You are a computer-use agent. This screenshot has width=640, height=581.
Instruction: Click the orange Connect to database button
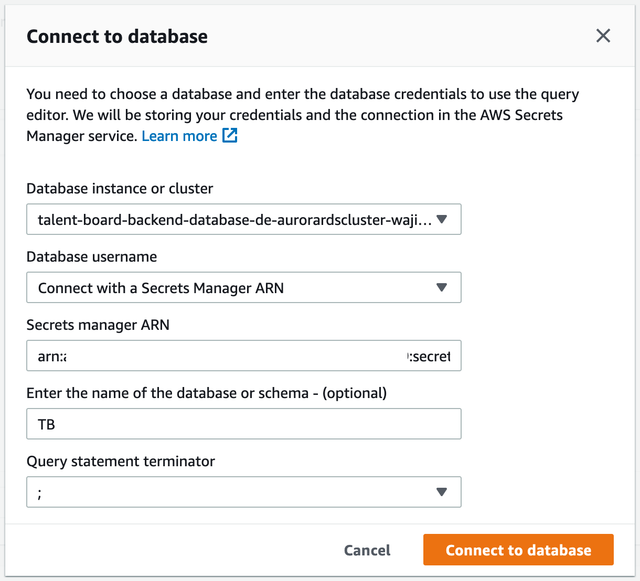[518, 550]
